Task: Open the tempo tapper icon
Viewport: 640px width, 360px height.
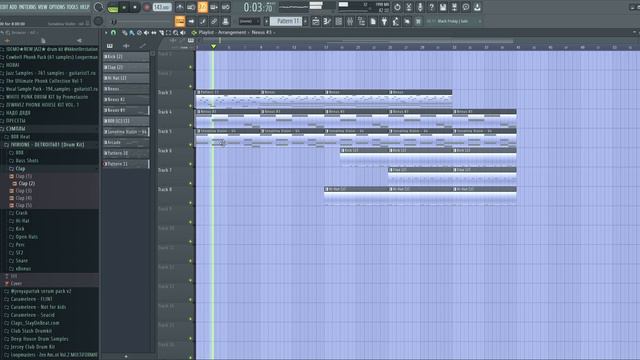Action: click(x=396, y=22)
